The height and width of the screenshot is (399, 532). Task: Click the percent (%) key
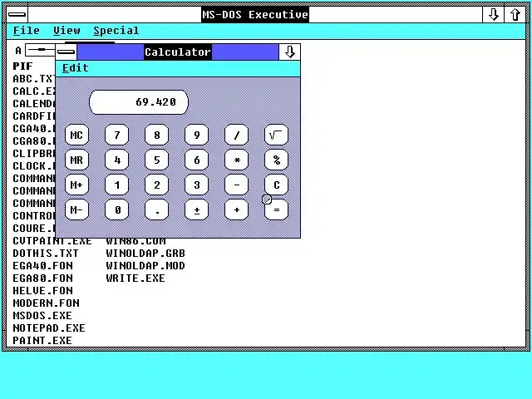pos(276,160)
